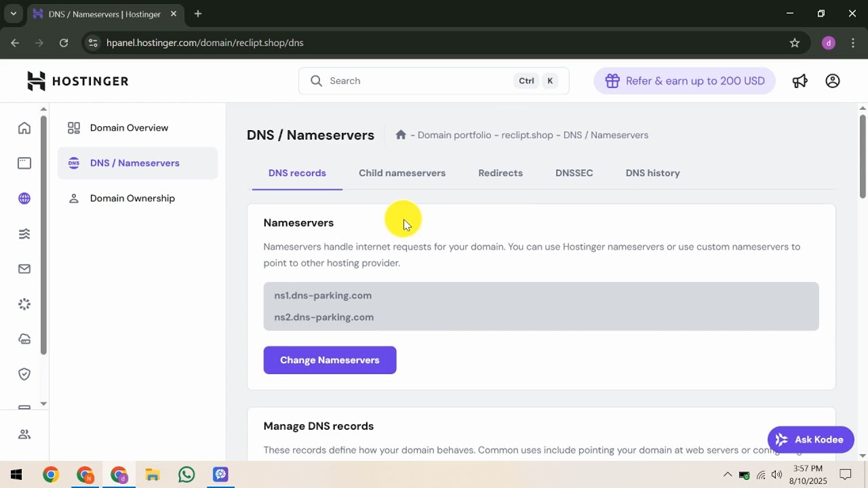Select DNS / Nameservers in side menu
Image resolution: width=868 pixels, height=488 pixels.
pyautogui.click(x=138, y=163)
